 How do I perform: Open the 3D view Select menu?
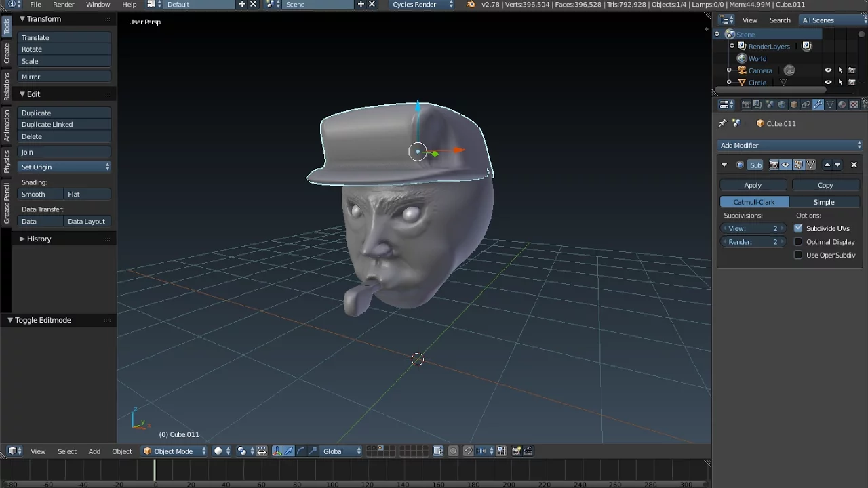(67, 451)
